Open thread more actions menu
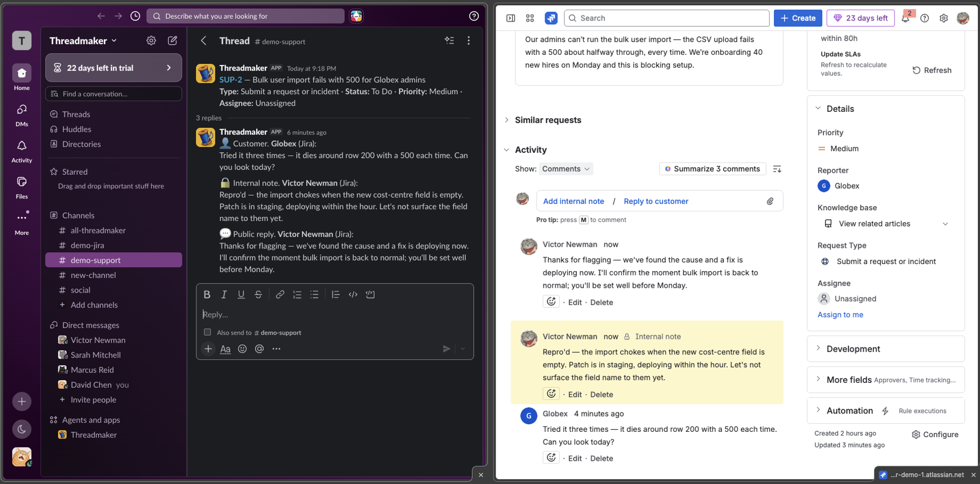Screen dimensions: 980x484 [469, 41]
